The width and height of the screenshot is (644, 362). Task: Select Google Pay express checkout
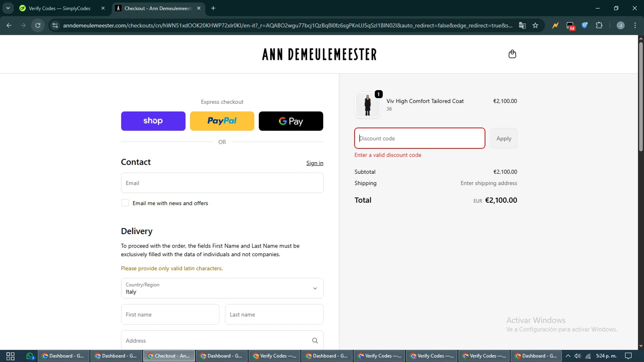point(291,121)
